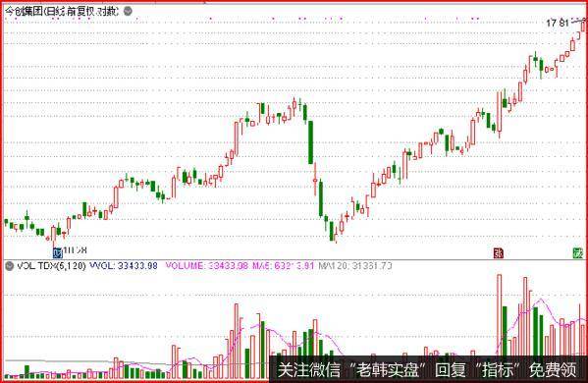This screenshot has width=588, height=383.
Task: Click the gray circle icon beside 今创集团 title
Action: (x=128, y=11)
